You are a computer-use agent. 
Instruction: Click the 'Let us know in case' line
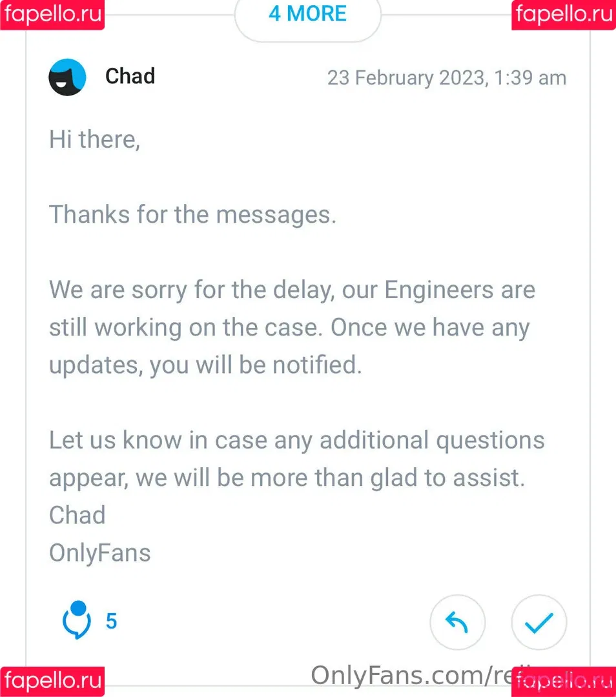[x=296, y=441]
